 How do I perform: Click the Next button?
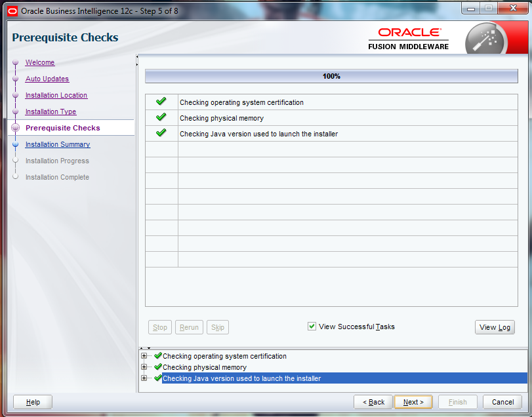pos(413,402)
